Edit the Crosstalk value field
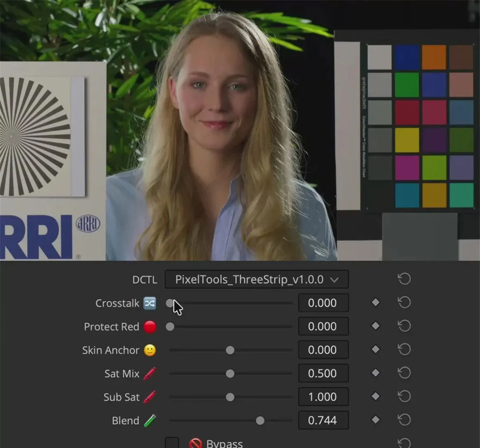 [323, 303]
